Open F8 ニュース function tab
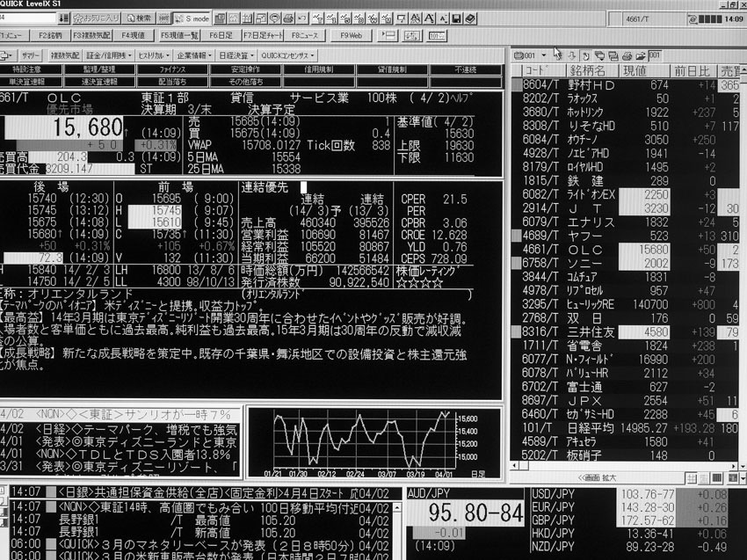Image resolution: width=747 pixels, height=560 pixels. click(304, 35)
